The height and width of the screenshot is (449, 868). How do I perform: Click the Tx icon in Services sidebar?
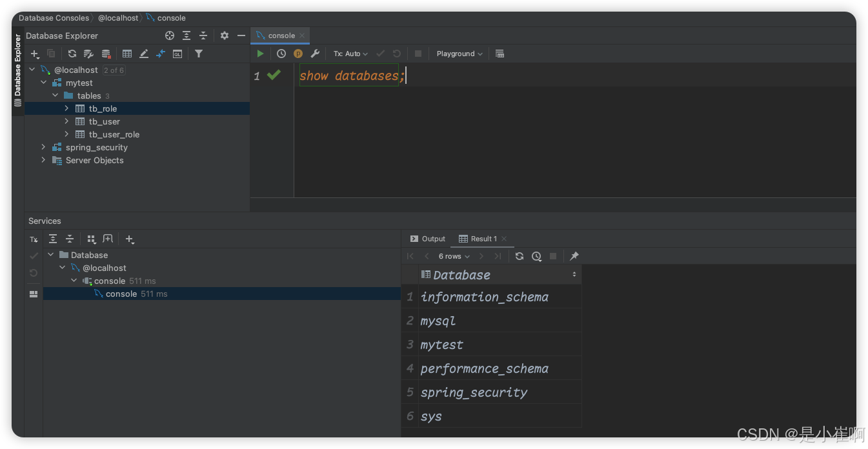click(34, 239)
